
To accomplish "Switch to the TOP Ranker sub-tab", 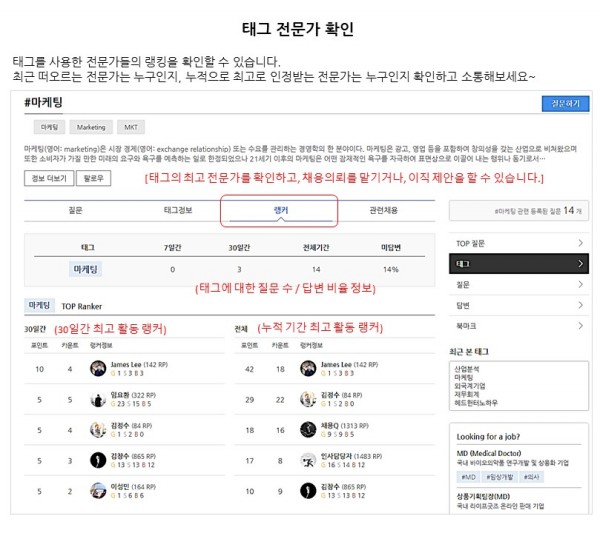I will 82,306.
